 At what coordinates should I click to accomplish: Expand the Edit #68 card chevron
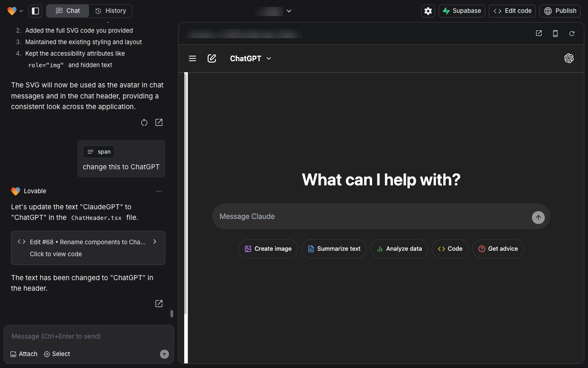pyautogui.click(x=155, y=241)
